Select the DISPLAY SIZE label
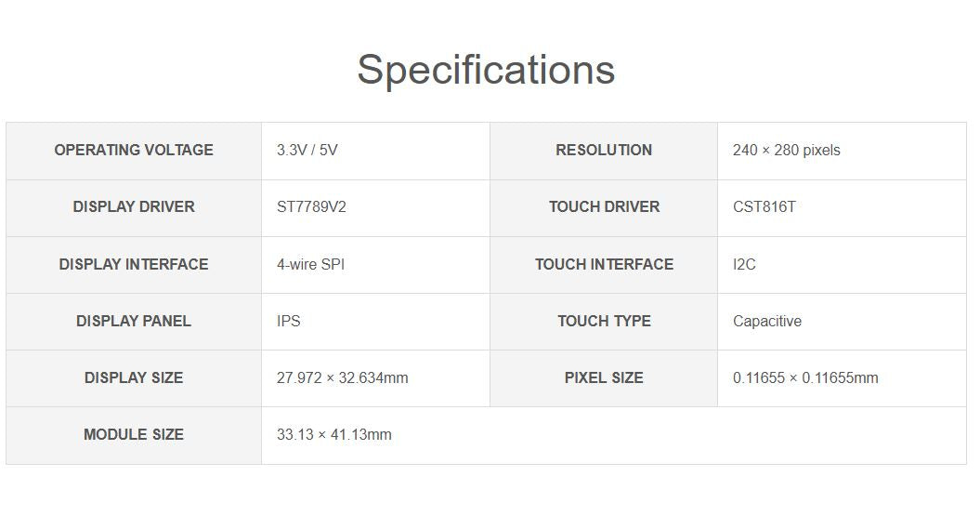 (x=134, y=377)
